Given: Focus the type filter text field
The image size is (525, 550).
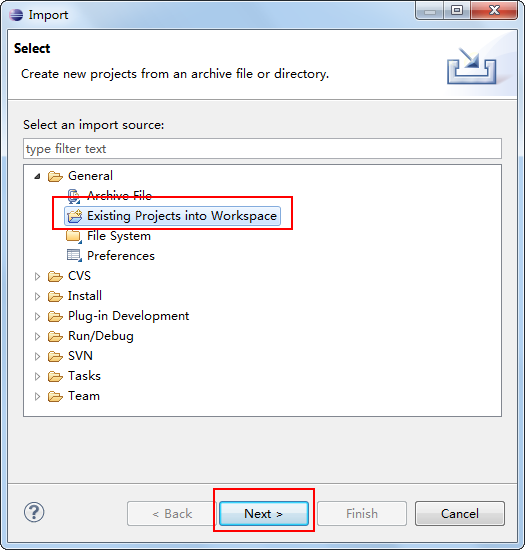Looking at the screenshot, I should 262,149.
